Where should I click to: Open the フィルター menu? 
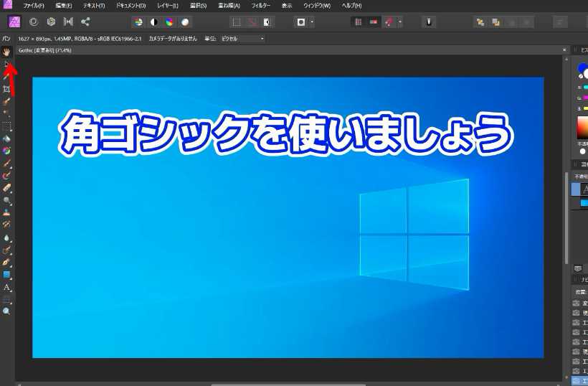click(260, 6)
